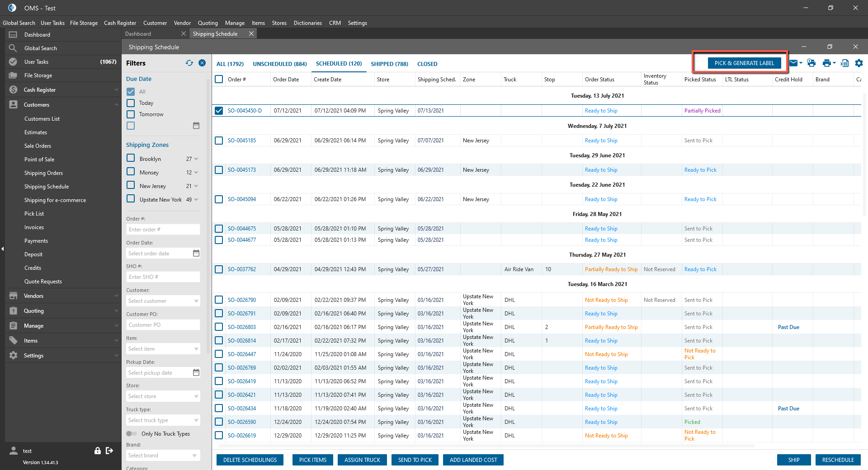
Task: Open the email envelope icon in toolbar
Action: coord(793,63)
